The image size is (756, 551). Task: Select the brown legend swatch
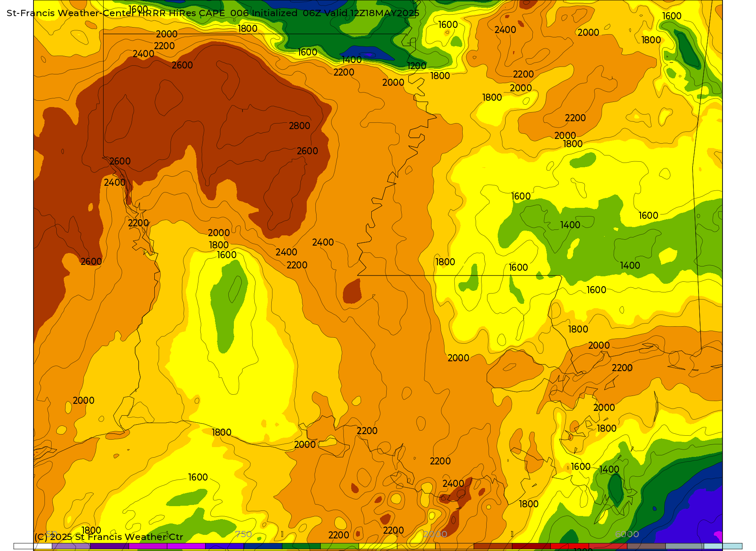[493, 546]
